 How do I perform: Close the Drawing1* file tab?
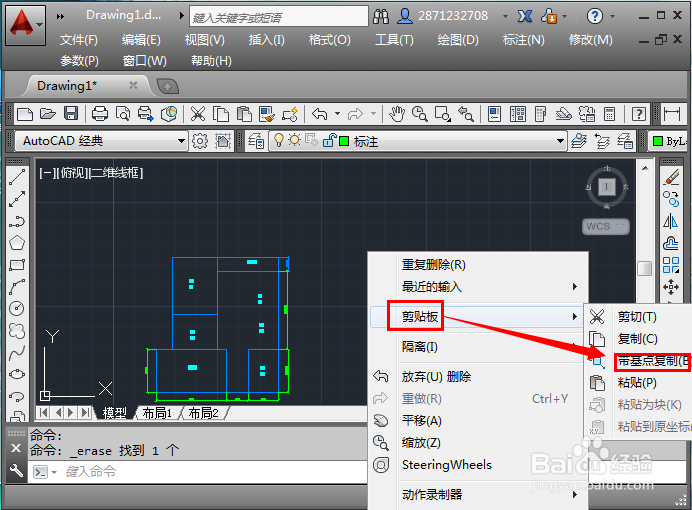(133, 85)
